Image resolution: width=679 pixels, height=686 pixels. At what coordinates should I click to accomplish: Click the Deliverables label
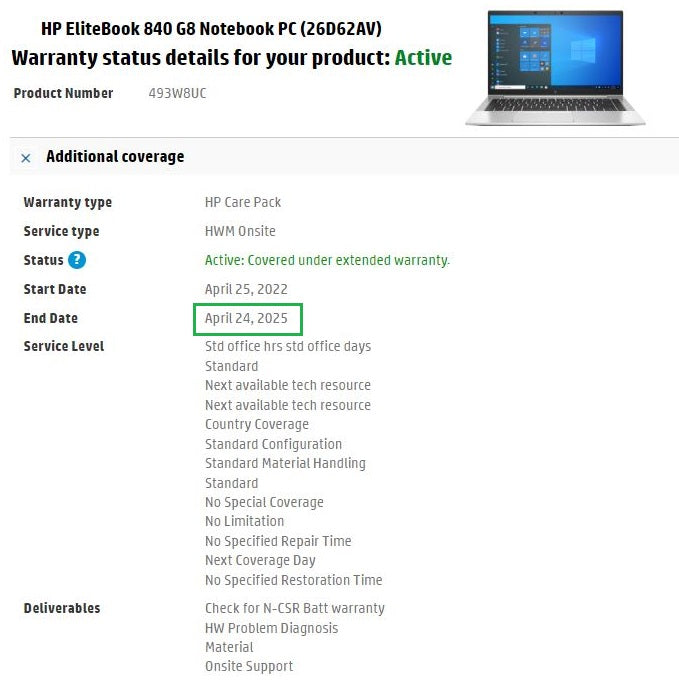coord(62,608)
